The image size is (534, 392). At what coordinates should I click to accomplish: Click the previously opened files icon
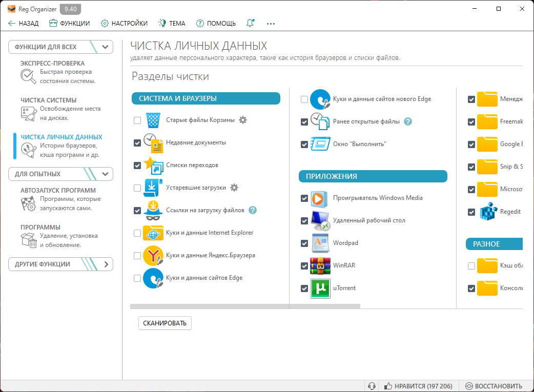pos(320,121)
